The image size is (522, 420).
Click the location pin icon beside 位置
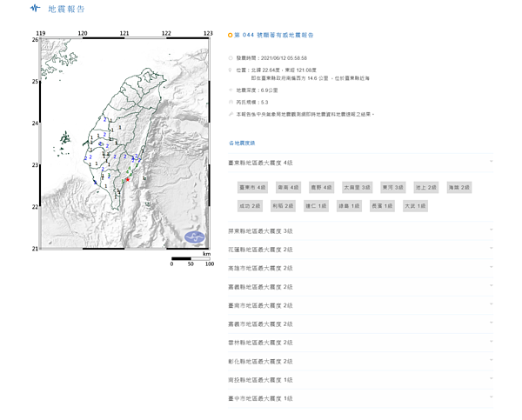pos(230,70)
